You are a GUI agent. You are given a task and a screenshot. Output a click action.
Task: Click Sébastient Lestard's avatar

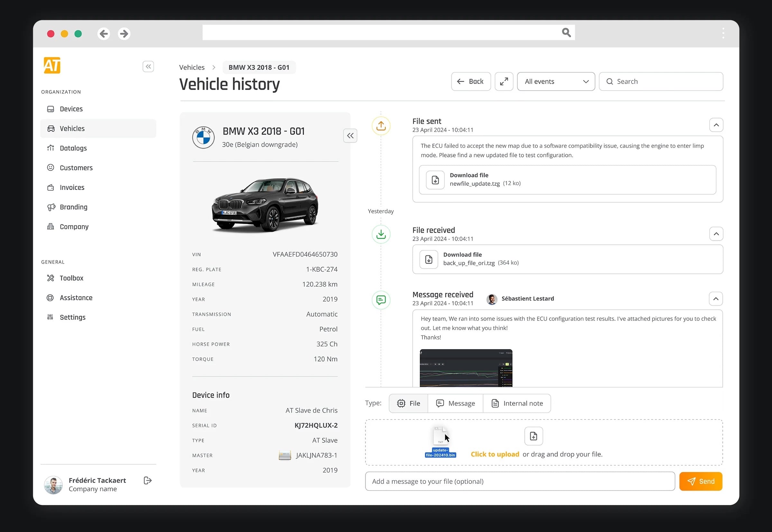[x=492, y=299]
